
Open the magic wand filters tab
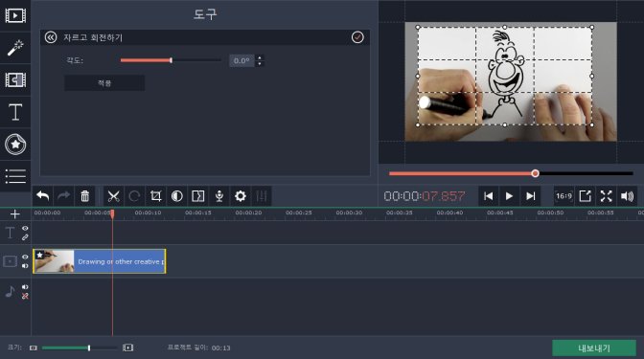pyautogui.click(x=15, y=48)
